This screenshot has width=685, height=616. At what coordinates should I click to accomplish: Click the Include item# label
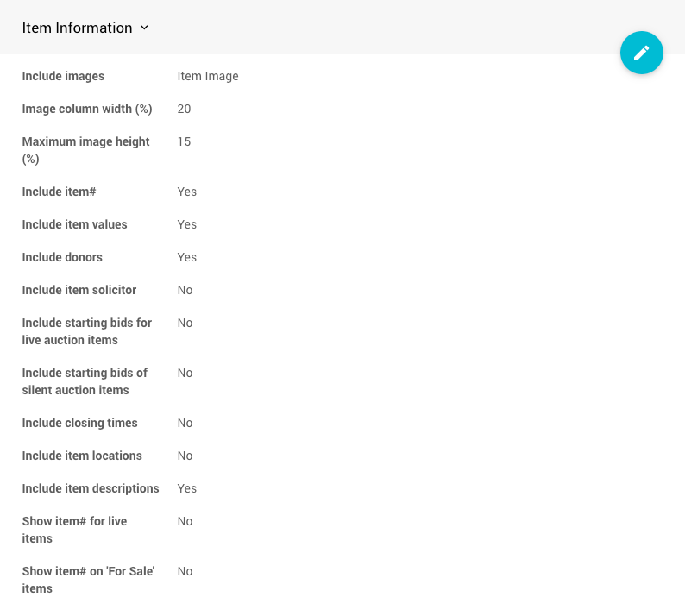[x=59, y=192]
